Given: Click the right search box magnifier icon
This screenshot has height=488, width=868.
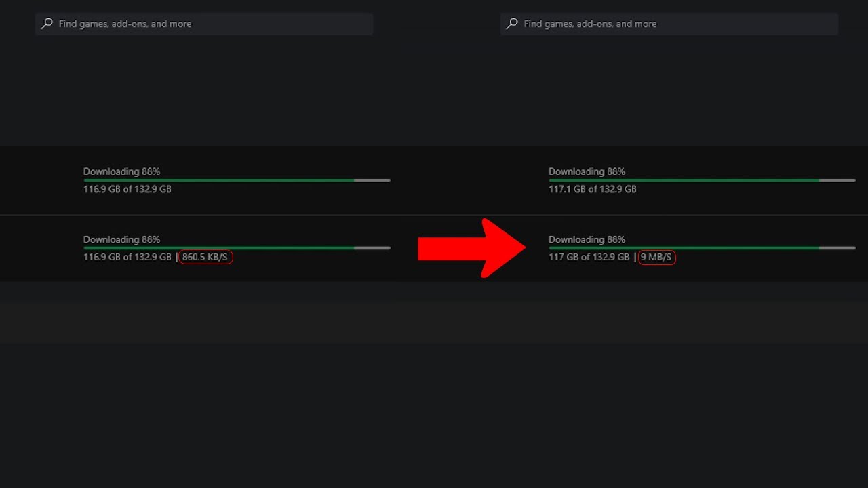Looking at the screenshot, I should [512, 24].
